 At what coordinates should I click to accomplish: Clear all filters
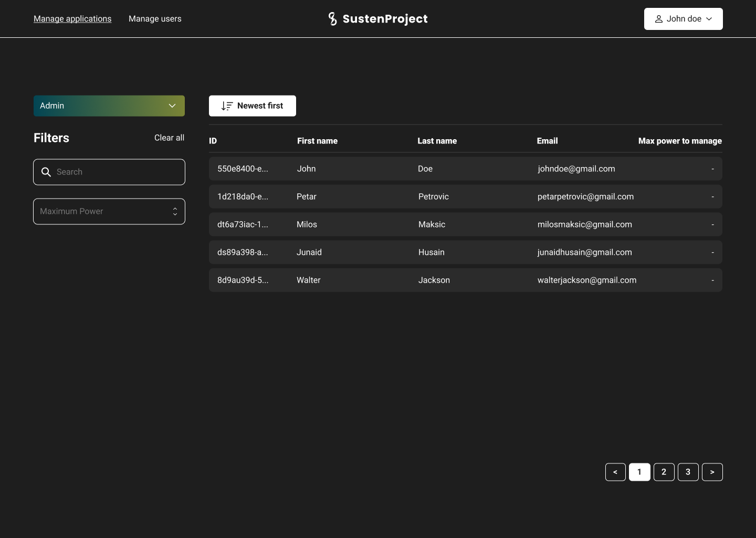[x=169, y=138]
